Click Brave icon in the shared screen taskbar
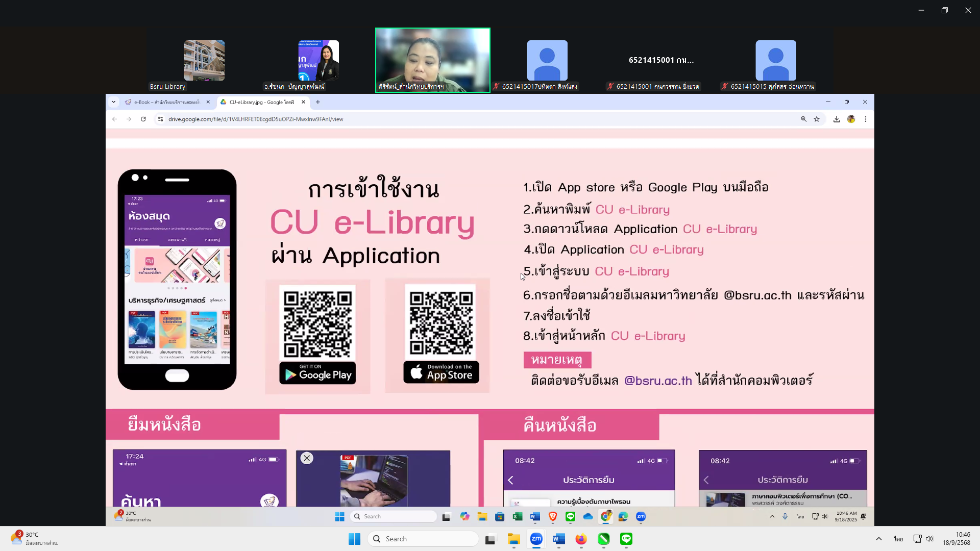This screenshot has height=551, width=980. coord(553,516)
